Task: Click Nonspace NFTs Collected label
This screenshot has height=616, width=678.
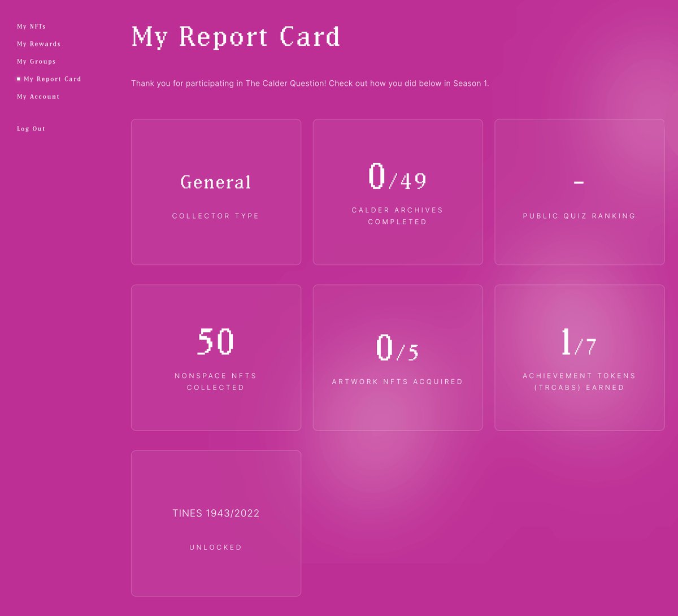Action: point(216,381)
